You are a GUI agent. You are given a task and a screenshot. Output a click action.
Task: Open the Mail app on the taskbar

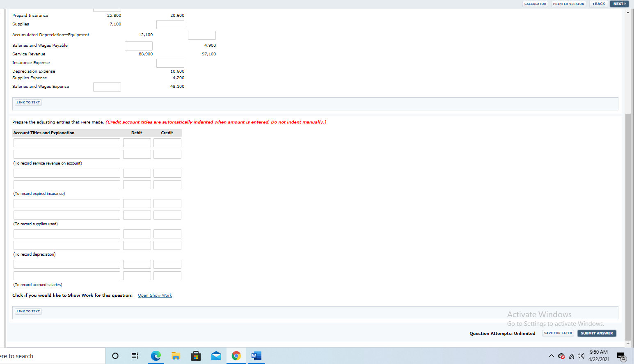216,356
